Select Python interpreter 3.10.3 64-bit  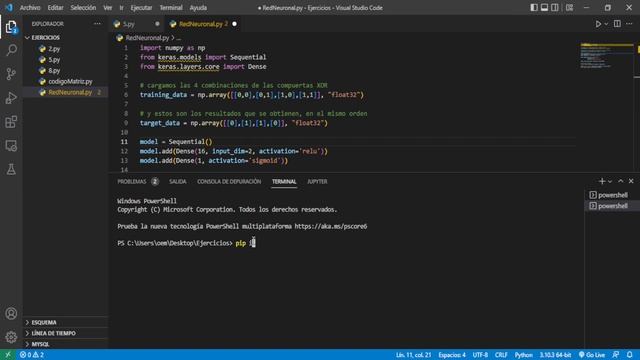pos(555,355)
